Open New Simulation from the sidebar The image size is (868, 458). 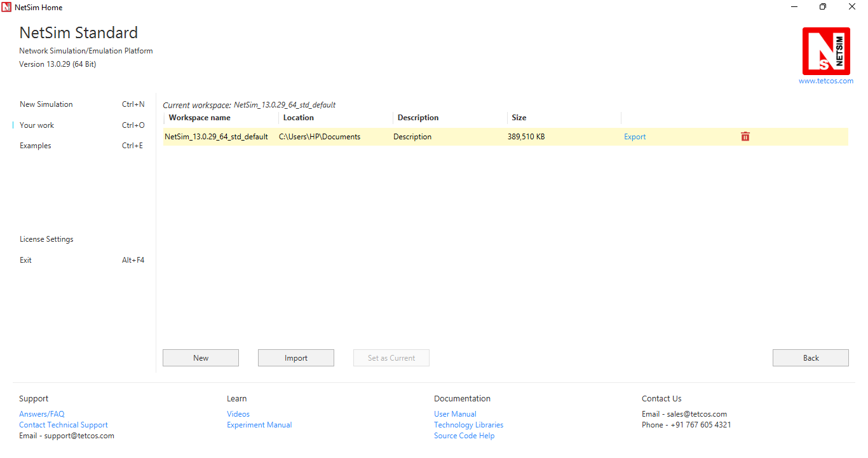click(46, 104)
